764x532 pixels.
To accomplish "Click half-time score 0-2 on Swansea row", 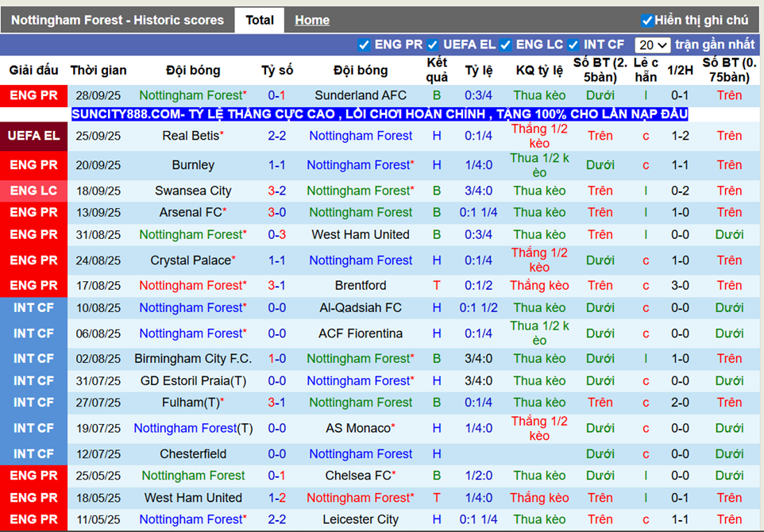I will point(680,191).
